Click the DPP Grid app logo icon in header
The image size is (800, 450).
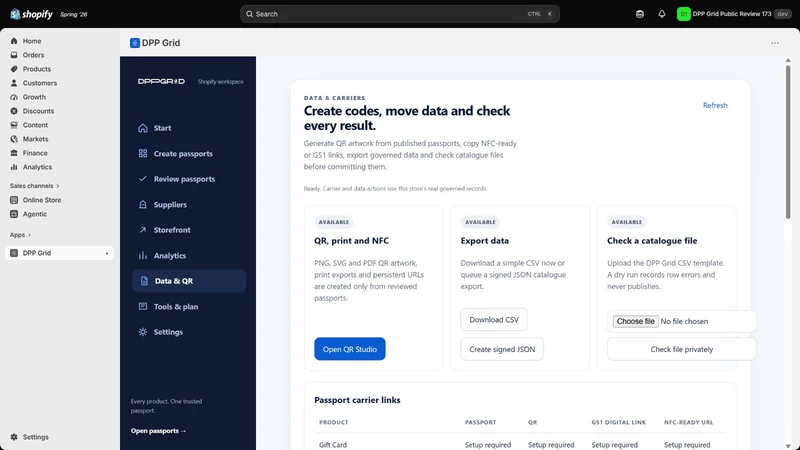point(135,43)
